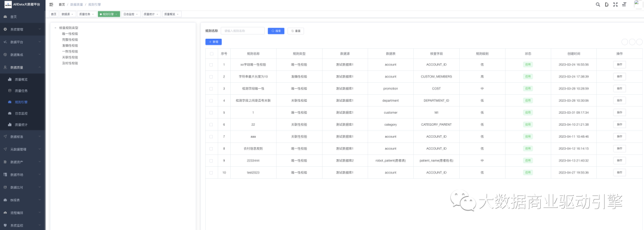Image resolution: width=644 pixels, height=230 pixels.
Task: Click the 农村信息规则 rule name cell
Action: coord(253,148)
